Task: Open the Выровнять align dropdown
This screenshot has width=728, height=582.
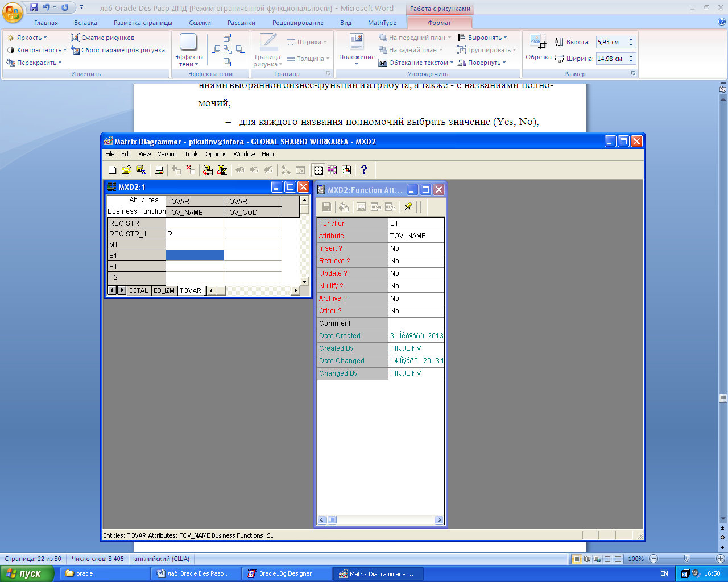Action: click(x=482, y=38)
